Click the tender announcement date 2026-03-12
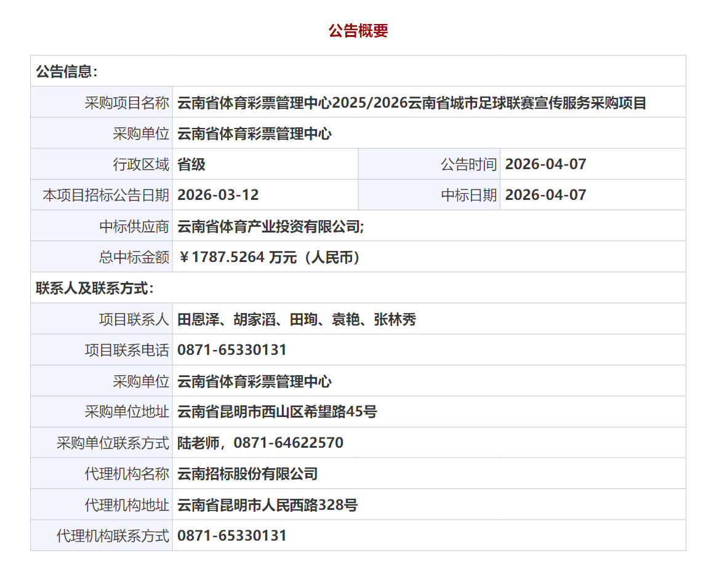The height and width of the screenshot is (588, 714). (218, 195)
